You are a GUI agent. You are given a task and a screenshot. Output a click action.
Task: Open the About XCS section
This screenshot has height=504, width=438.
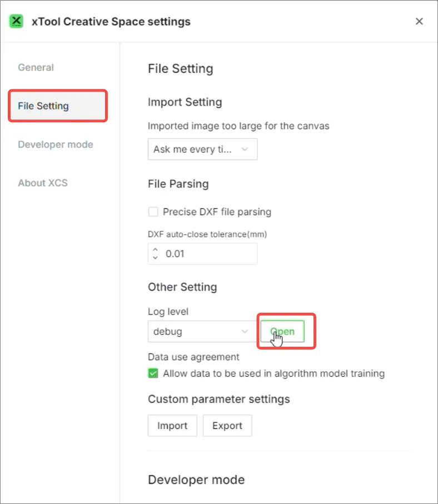coord(43,183)
